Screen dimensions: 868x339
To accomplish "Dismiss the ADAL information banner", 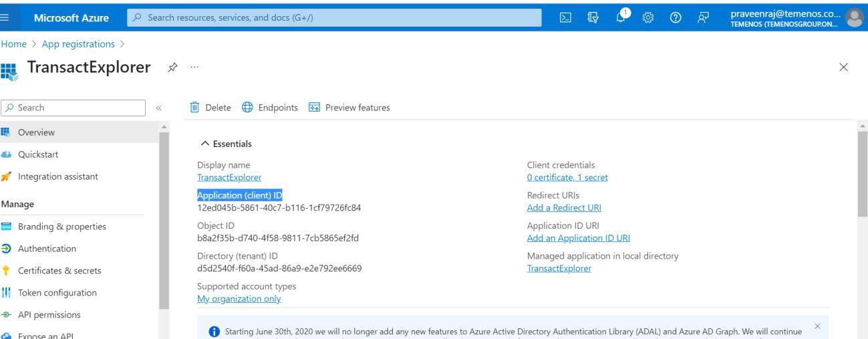I will [x=817, y=326].
